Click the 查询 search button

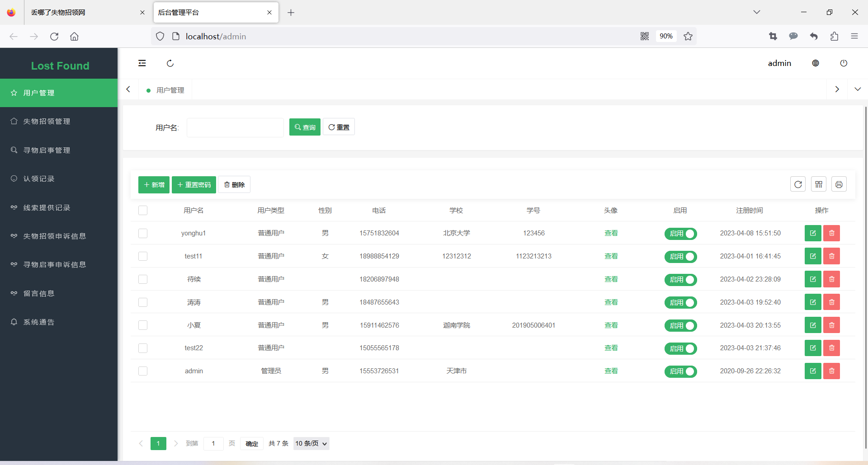coord(305,127)
